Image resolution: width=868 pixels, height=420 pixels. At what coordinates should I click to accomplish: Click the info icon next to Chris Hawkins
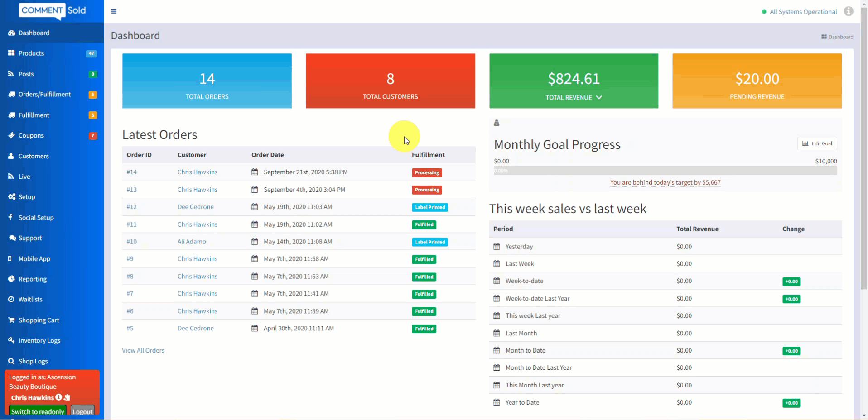tap(59, 397)
